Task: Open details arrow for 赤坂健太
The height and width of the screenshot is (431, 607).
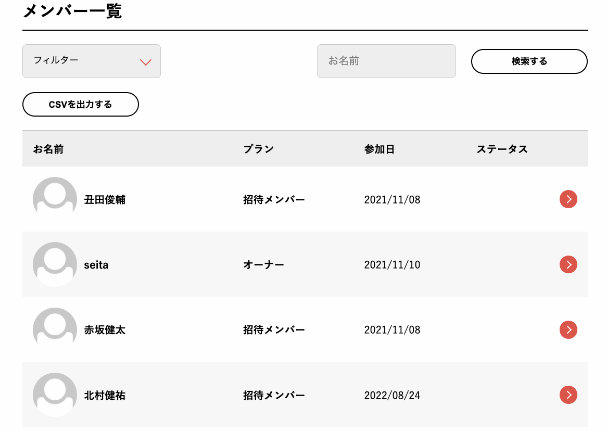Action: 568,329
